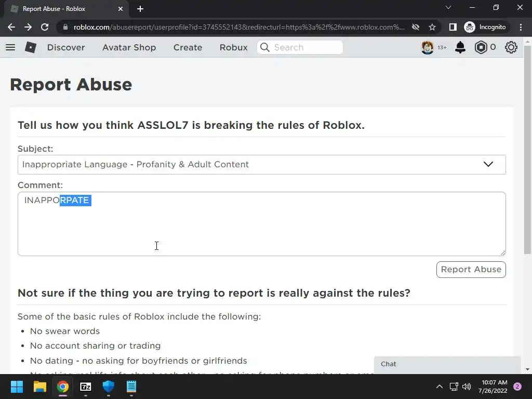The height and width of the screenshot is (399, 532).
Task: Open the Robux balance icon
Action: tap(481, 47)
